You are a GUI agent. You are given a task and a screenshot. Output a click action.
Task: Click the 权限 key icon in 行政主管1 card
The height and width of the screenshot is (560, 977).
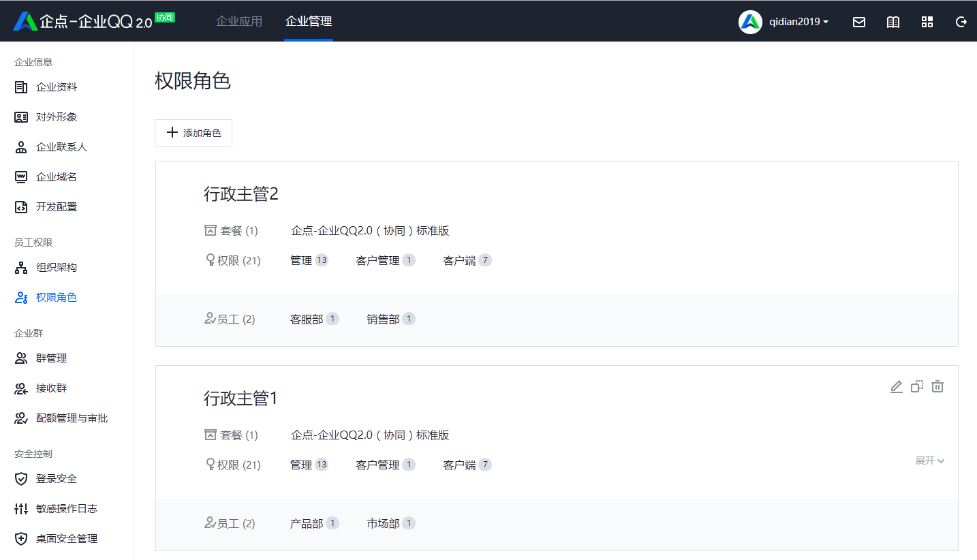[211, 465]
